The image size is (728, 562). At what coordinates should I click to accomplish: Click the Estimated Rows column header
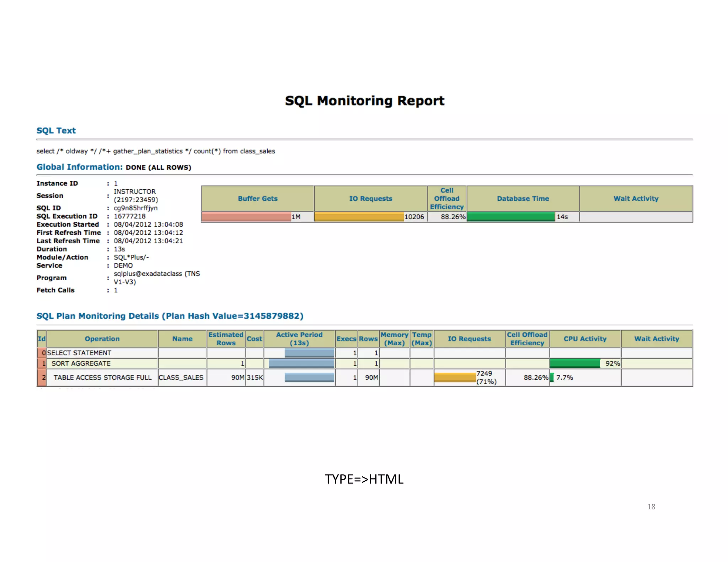point(226,339)
